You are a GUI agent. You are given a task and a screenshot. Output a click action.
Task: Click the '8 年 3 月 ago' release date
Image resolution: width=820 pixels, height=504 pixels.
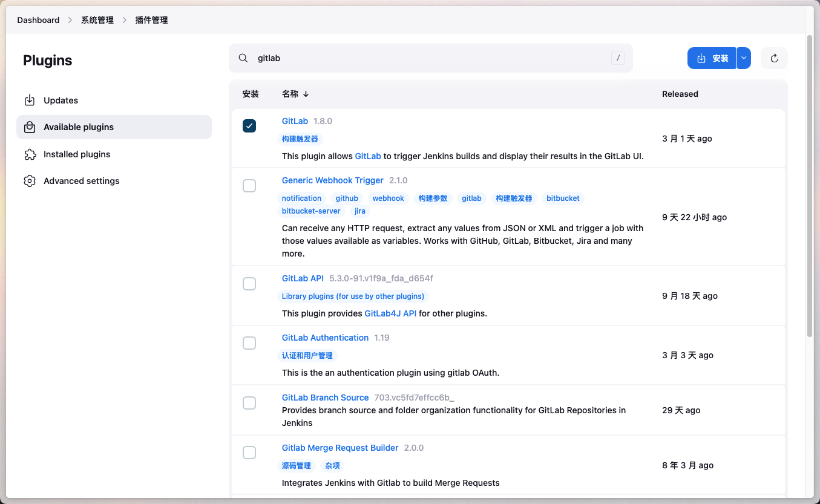[688, 465]
